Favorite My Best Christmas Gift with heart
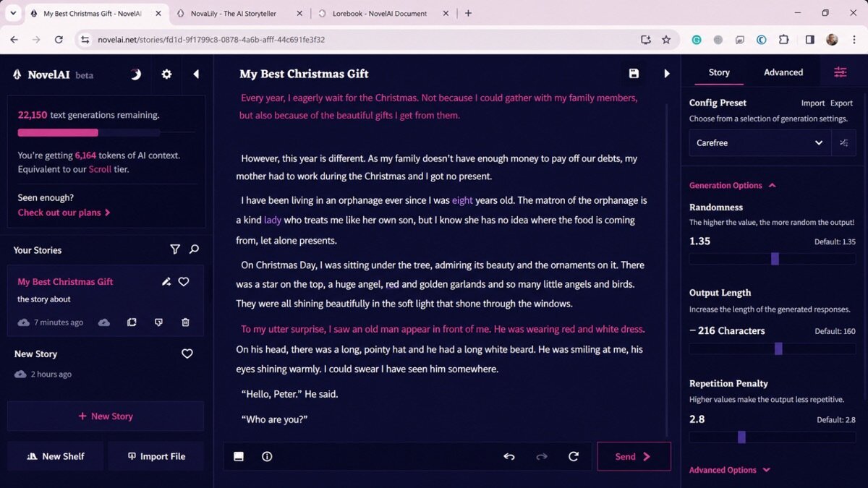 tap(184, 282)
